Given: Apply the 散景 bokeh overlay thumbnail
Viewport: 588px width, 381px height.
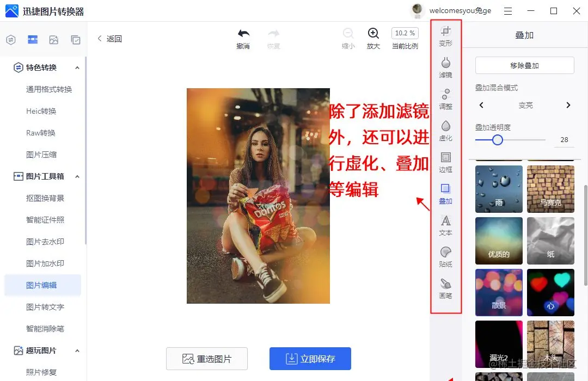Looking at the screenshot, I should coord(499,292).
